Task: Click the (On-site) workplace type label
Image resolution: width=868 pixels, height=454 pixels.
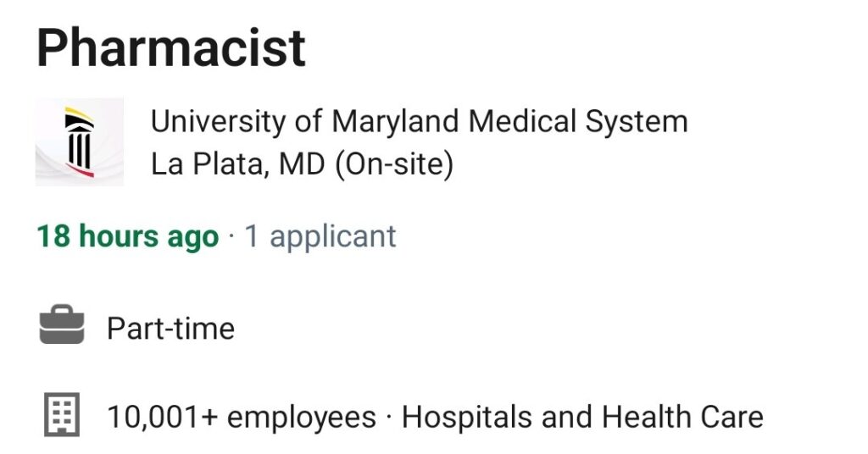Action: pos(394,165)
